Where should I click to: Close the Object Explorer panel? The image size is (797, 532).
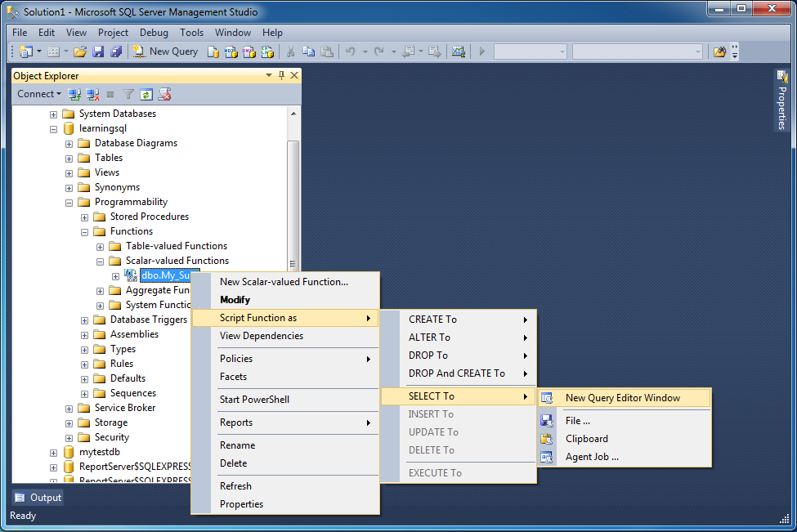point(294,75)
